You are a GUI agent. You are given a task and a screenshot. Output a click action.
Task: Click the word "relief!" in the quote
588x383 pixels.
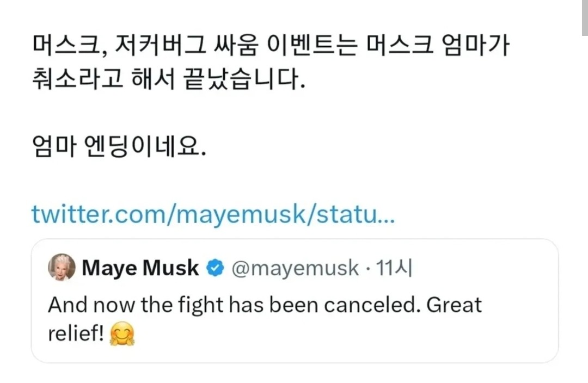(76, 333)
